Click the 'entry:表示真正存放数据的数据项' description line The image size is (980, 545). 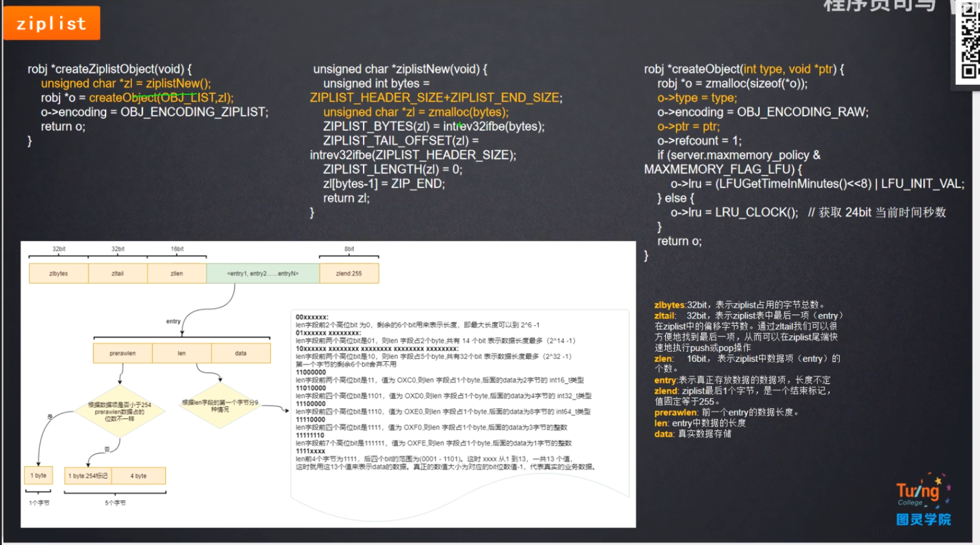(742, 380)
